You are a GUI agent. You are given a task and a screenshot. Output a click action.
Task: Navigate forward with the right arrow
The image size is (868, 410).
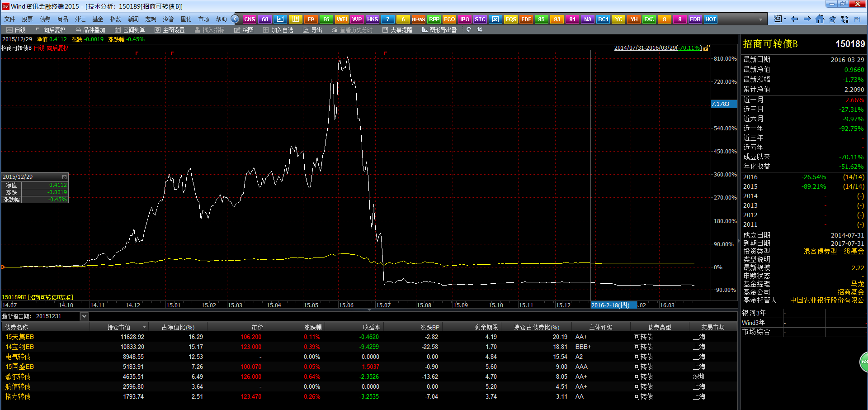click(x=807, y=19)
